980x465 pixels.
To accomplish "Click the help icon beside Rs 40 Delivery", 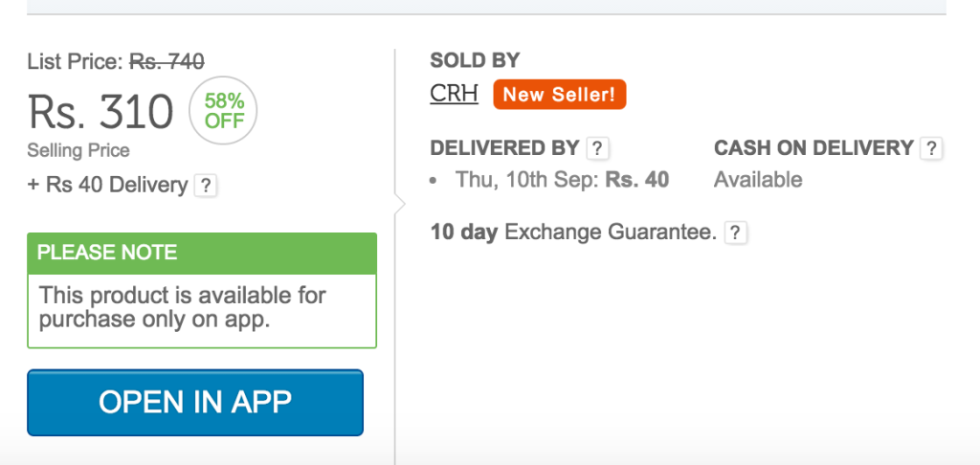I will (206, 186).
